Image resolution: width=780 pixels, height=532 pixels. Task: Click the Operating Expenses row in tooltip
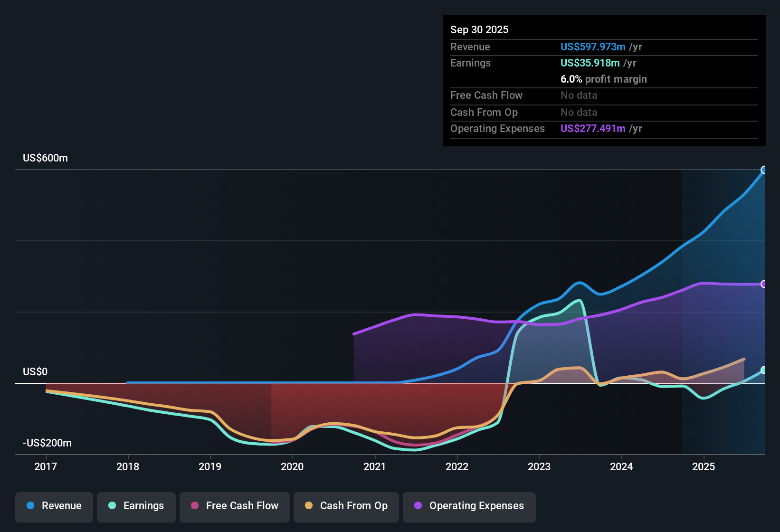click(x=546, y=128)
